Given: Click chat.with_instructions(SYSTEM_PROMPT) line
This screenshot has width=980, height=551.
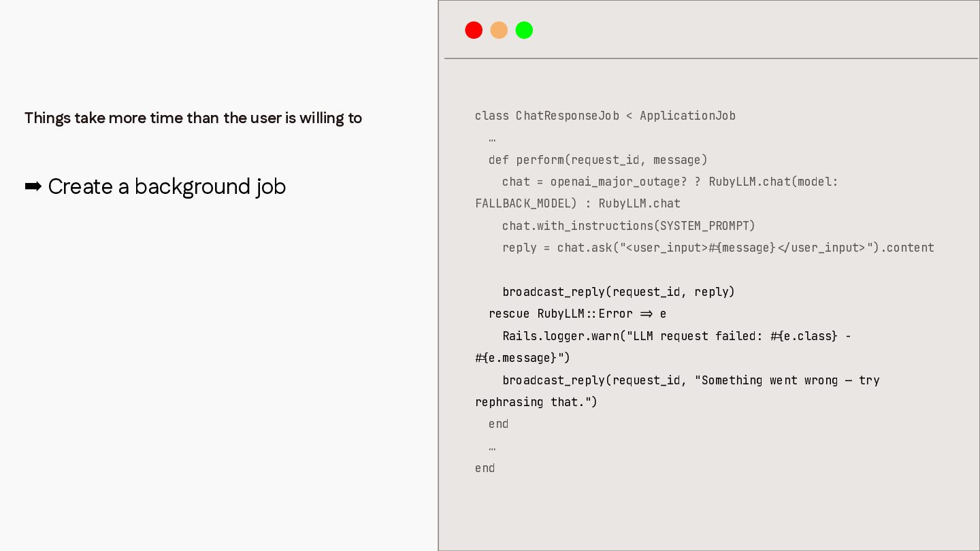Looking at the screenshot, I should pyautogui.click(x=629, y=226).
